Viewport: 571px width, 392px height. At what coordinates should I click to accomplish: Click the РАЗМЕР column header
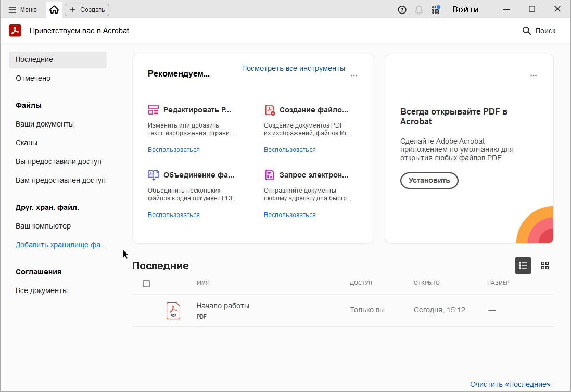pos(499,283)
